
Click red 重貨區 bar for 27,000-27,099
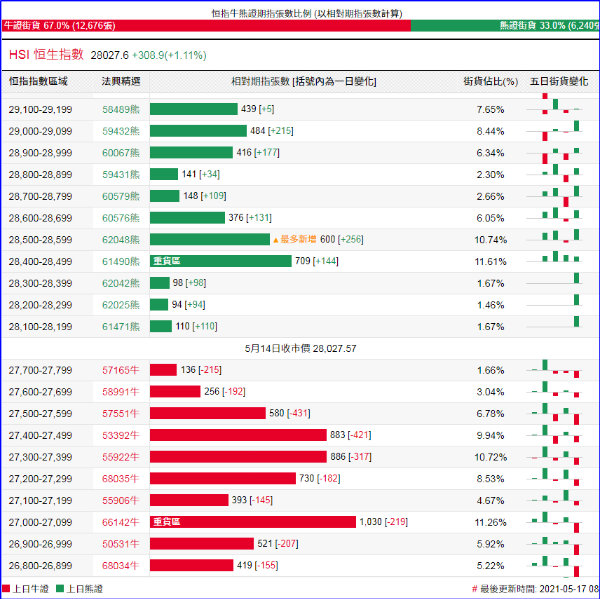click(253, 522)
